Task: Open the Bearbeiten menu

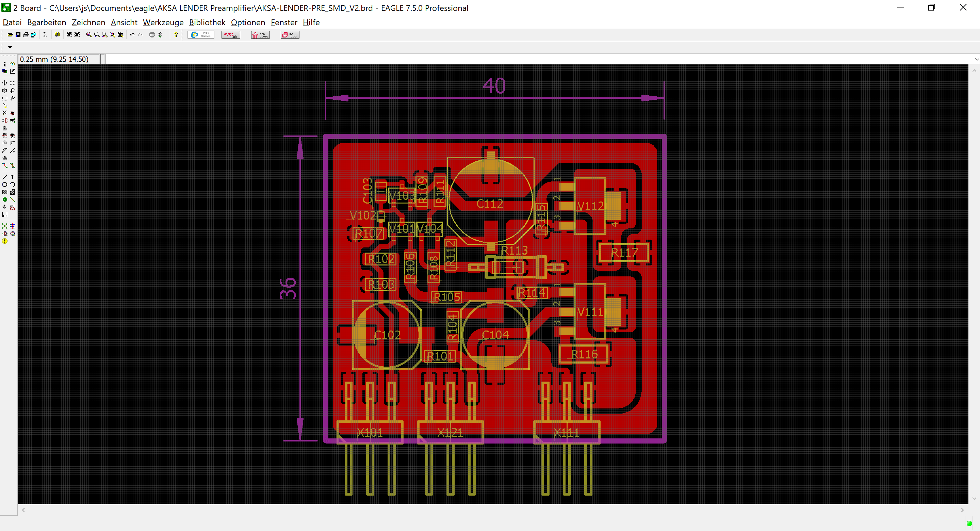Action: point(46,22)
